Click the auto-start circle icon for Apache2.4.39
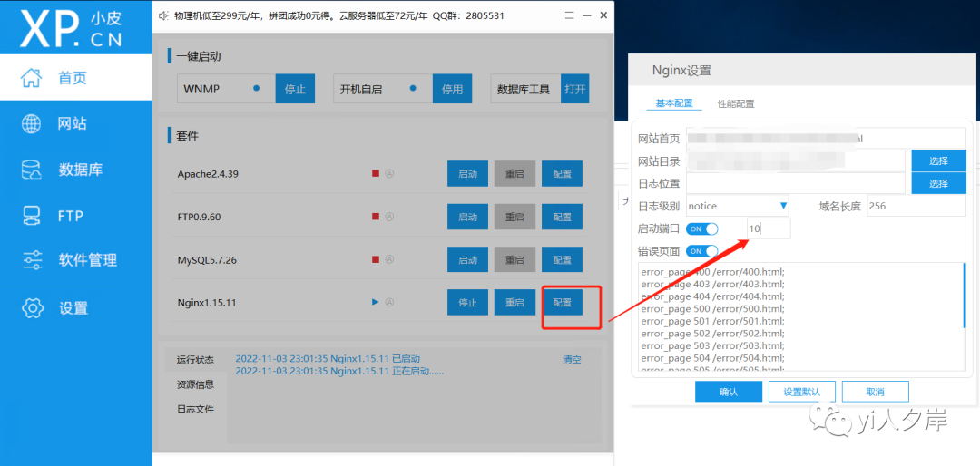The image size is (980, 466). [x=388, y=174]
